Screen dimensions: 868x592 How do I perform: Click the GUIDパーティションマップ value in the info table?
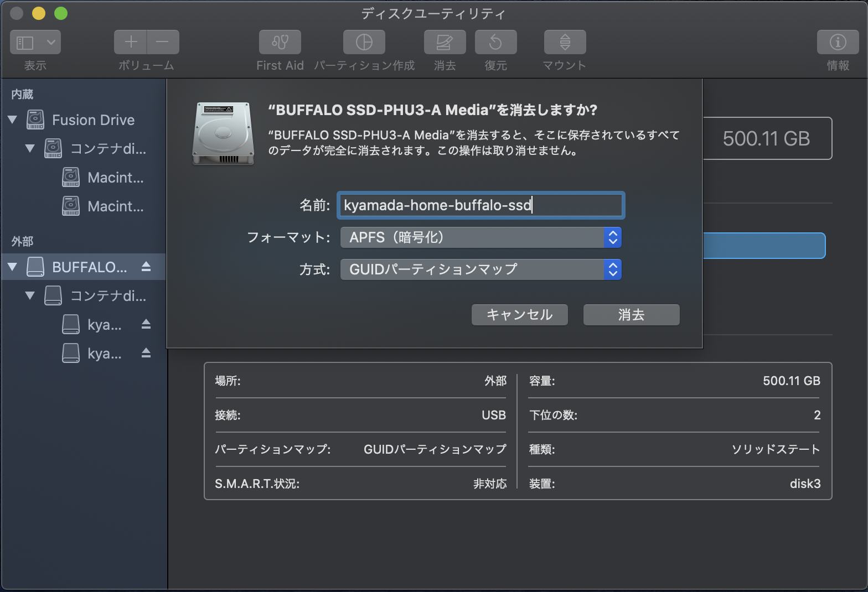(435, 449)
